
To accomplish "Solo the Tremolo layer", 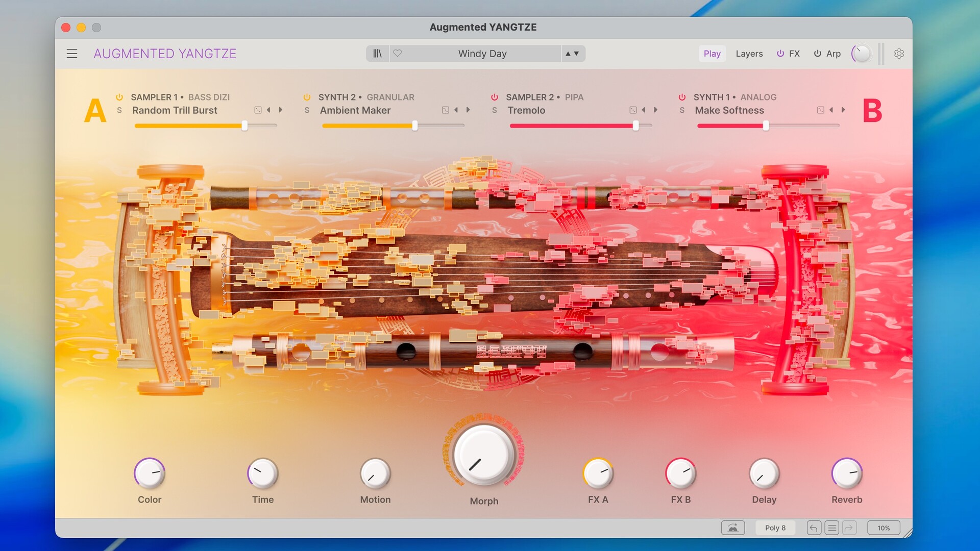I will [x=495, y=110].
